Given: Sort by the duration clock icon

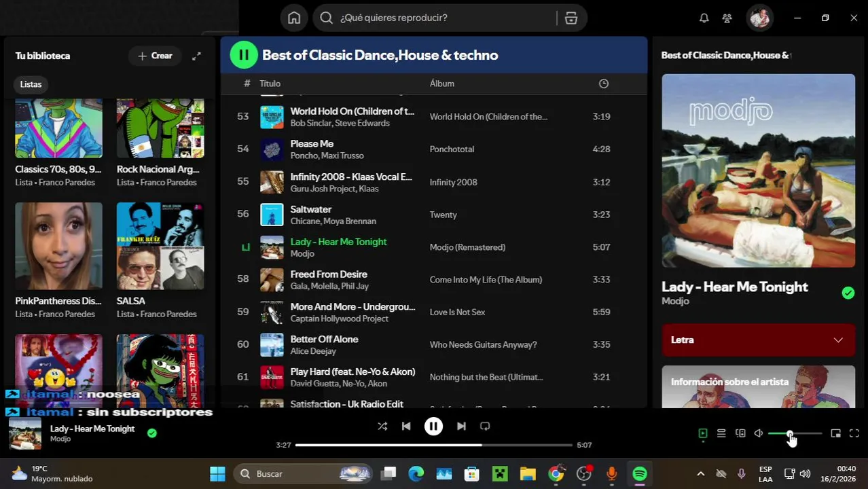Looking at the screenshot, I should (x=603, y=84).
